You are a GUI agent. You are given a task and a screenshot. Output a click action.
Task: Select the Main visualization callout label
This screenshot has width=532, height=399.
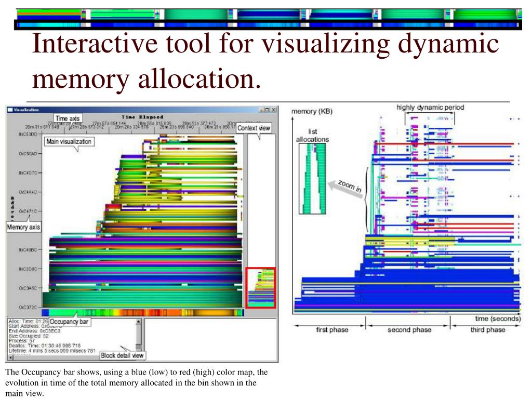[69, 141]
